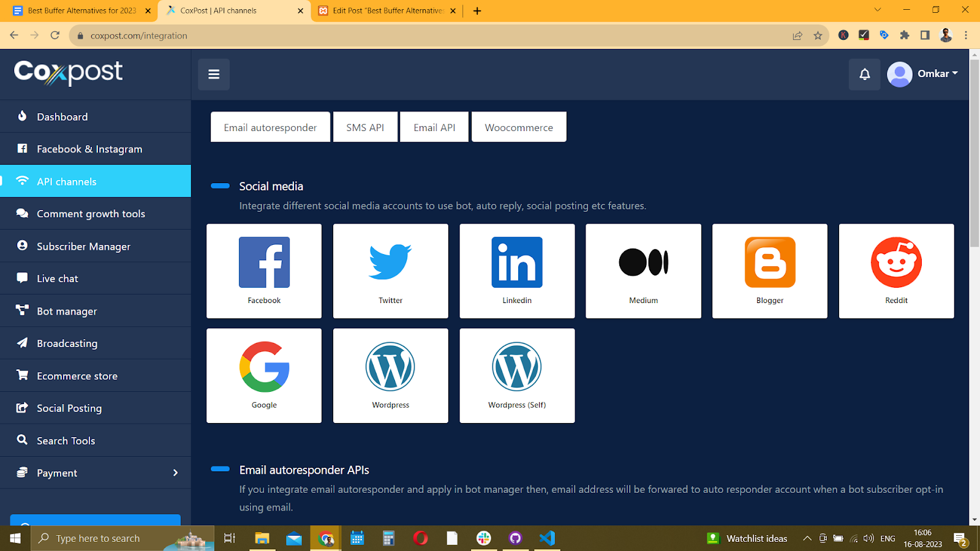
Task: Open the Chrome tab search dropdown
Action: pyautogui.click(x=878, y=10)
